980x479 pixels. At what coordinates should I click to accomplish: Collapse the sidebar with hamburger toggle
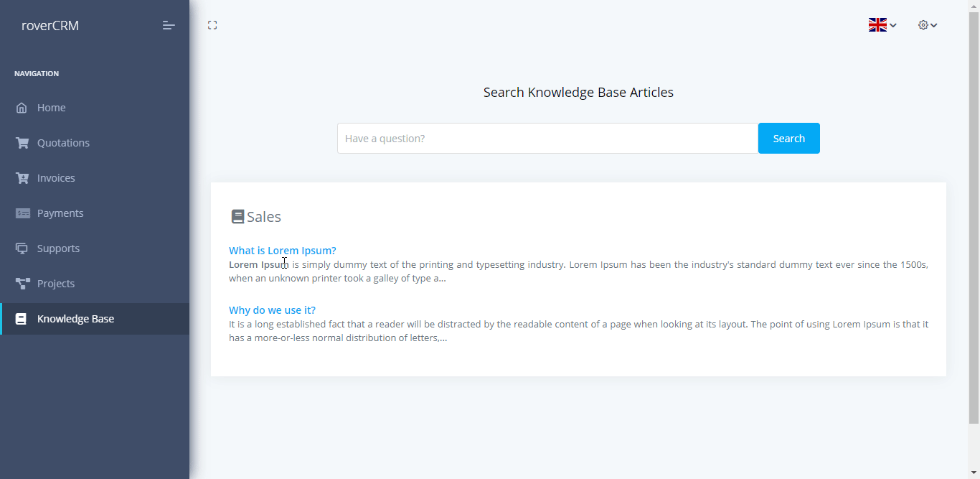click(x=169, y=26)
